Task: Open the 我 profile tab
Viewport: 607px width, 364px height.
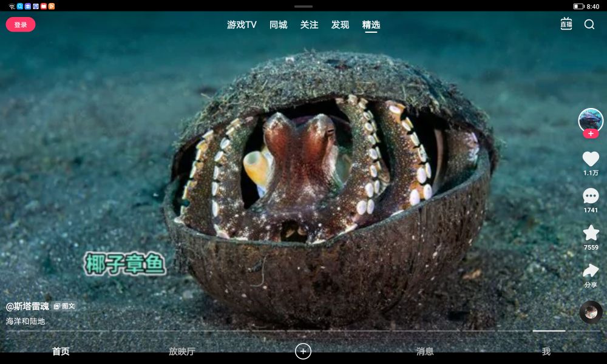Action: point(546,351)
